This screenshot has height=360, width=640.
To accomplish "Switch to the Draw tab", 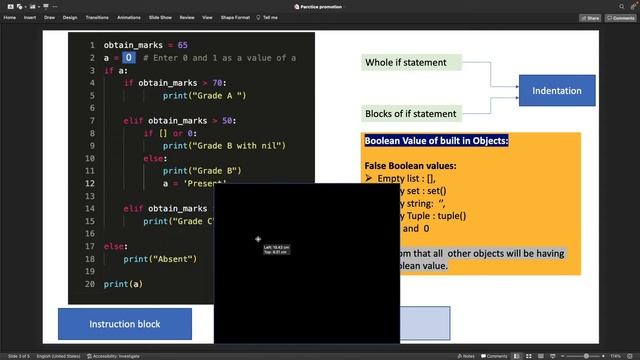I will click(49, 18).
